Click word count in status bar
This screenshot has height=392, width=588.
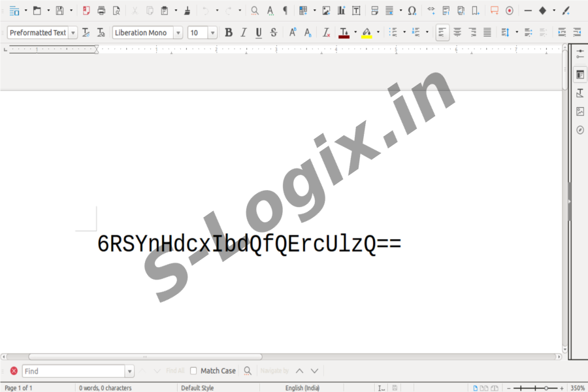point(105,388)
